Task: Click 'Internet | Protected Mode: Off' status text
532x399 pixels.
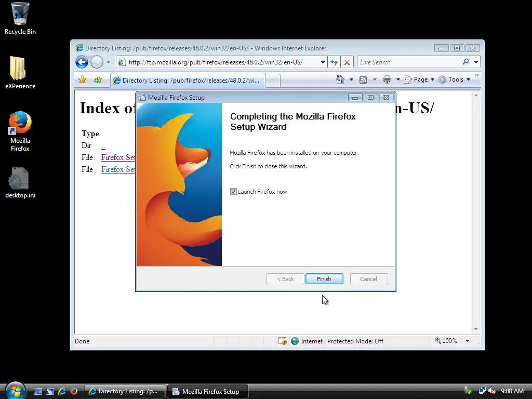Action: 342,341
